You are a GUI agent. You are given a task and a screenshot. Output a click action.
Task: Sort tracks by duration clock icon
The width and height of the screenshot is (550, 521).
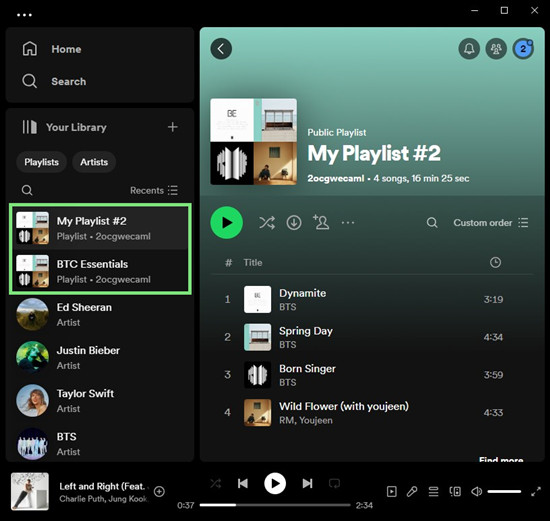(x=495, y=262)
